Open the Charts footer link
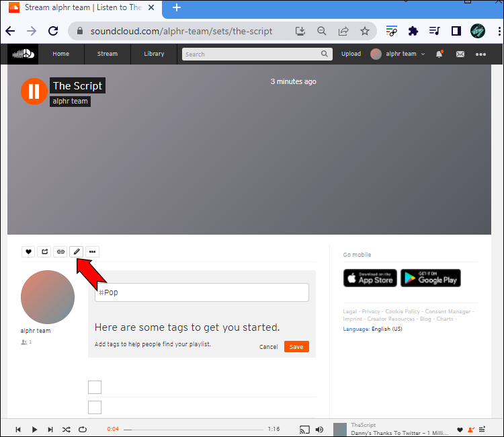This screenshot has width=504, height=437. (445, 319)
